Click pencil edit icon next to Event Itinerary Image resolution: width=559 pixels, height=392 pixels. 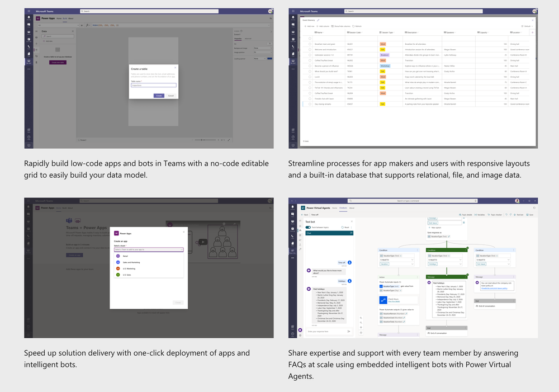[318, 20]
